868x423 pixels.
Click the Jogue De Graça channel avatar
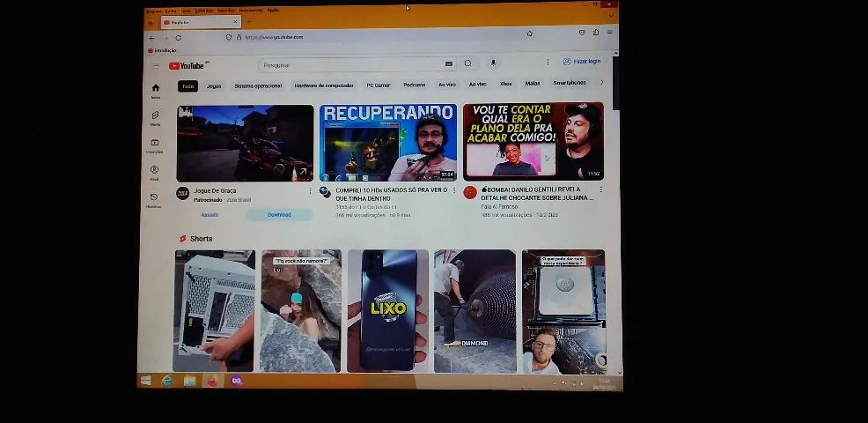tap(183, 194)
